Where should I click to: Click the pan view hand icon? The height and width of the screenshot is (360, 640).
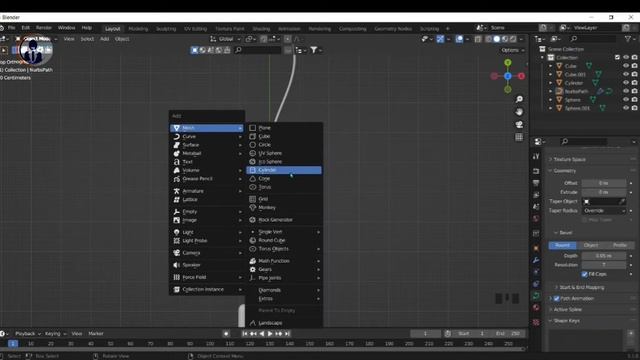[519, 112]
